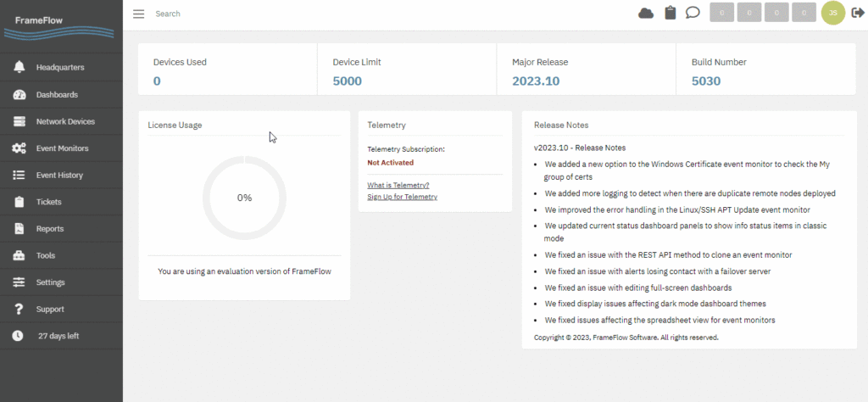The image size is (868, 402).
Task: Open Settings menu label
Action: coord(50,282)
